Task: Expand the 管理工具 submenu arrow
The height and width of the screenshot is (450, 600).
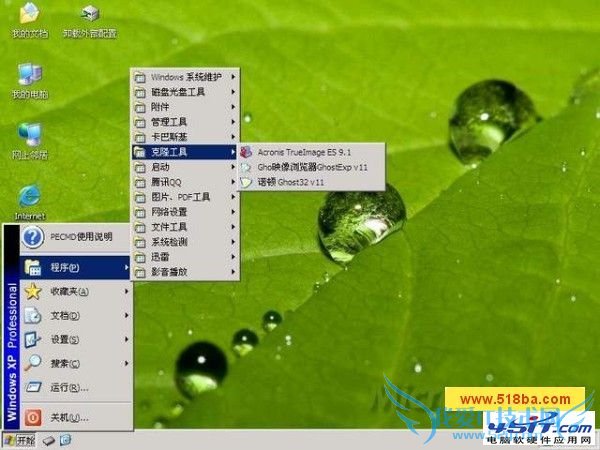Action: pos(233,122)
